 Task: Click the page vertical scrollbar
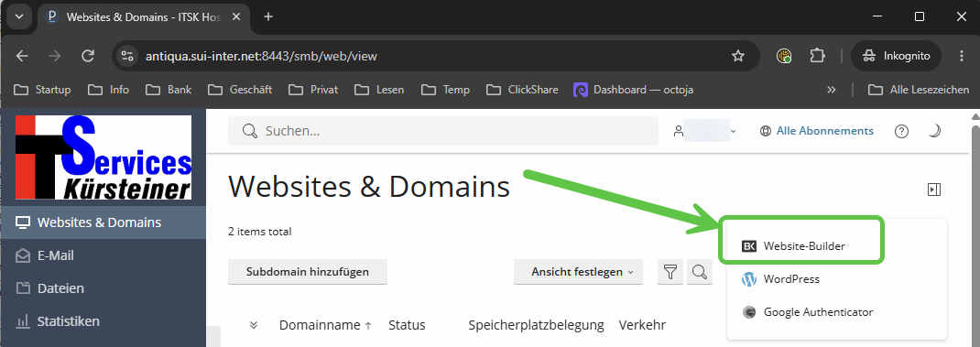click(x=975, y=234)
